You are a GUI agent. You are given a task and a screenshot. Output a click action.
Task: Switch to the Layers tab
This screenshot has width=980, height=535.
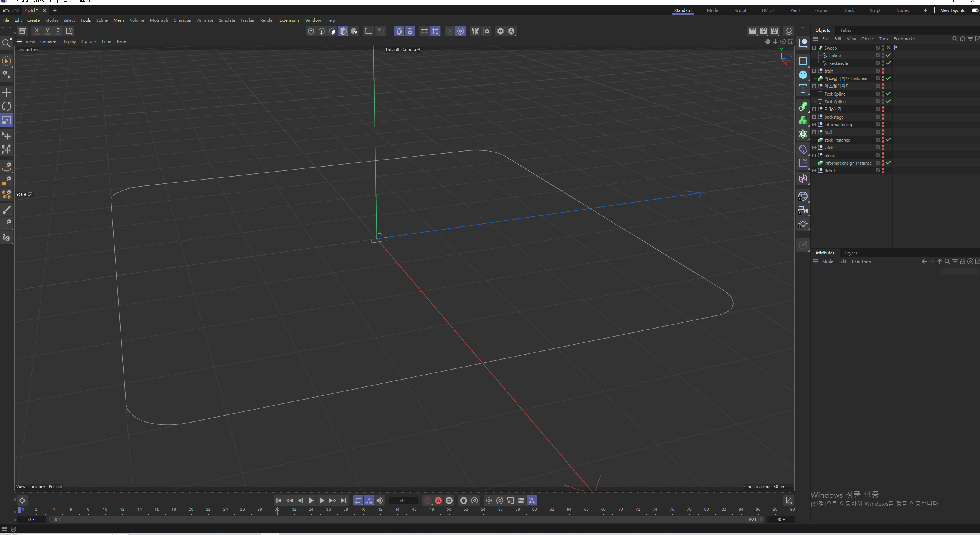click(851, 253)
